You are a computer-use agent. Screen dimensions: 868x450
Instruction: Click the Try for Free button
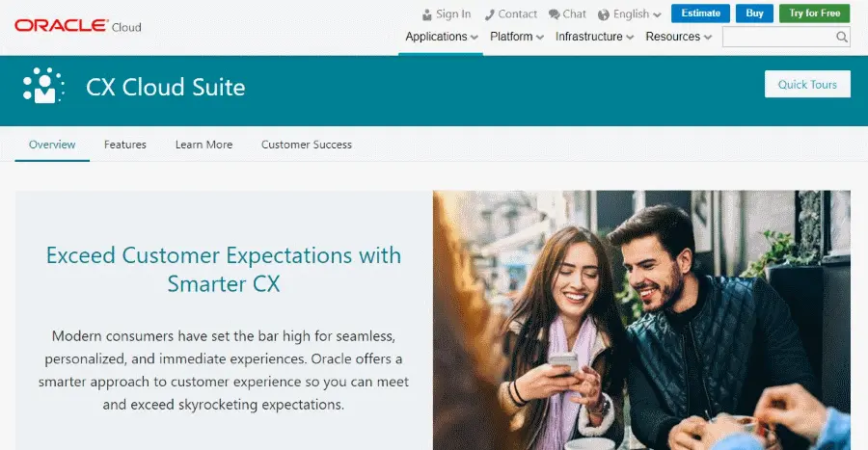814,13
